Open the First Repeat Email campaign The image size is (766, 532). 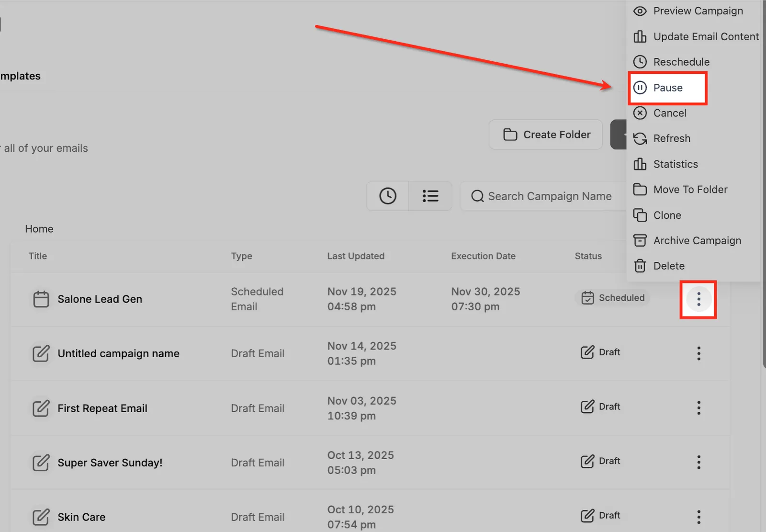(x=102, y=408)
